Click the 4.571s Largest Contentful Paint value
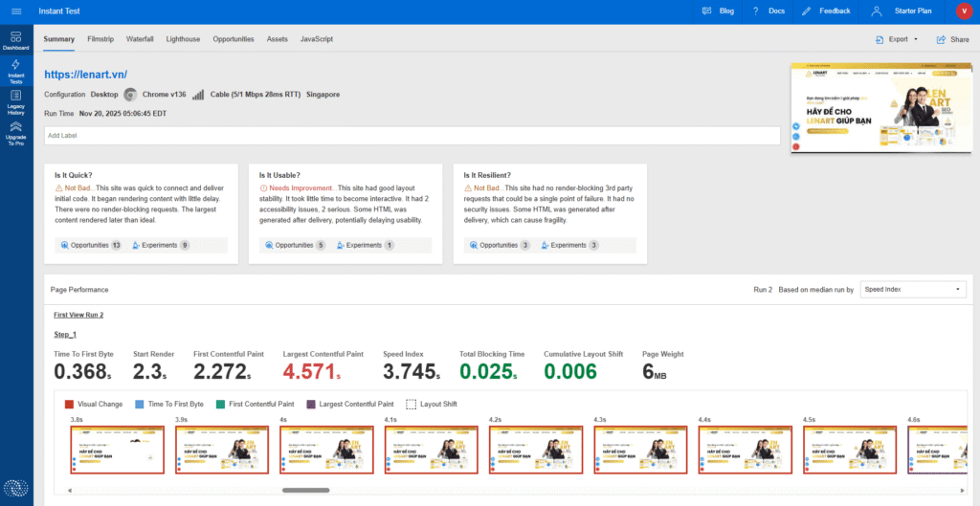980x506 pixels. tap(312, 372)
